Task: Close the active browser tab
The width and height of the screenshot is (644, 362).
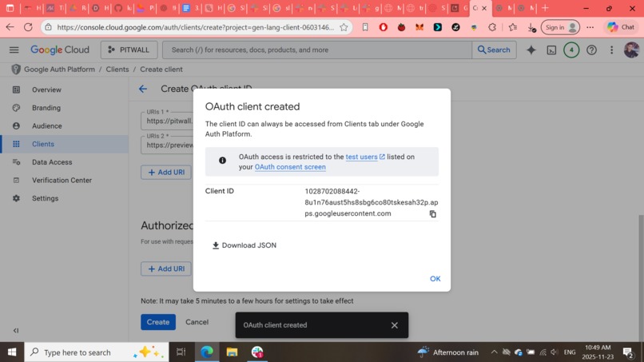Action: tap(484, 8)
